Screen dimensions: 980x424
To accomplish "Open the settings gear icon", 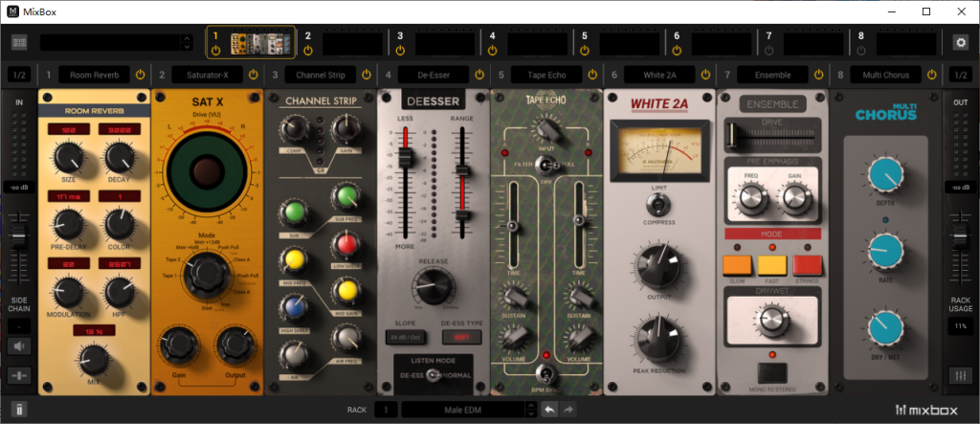I will [960, 42].
